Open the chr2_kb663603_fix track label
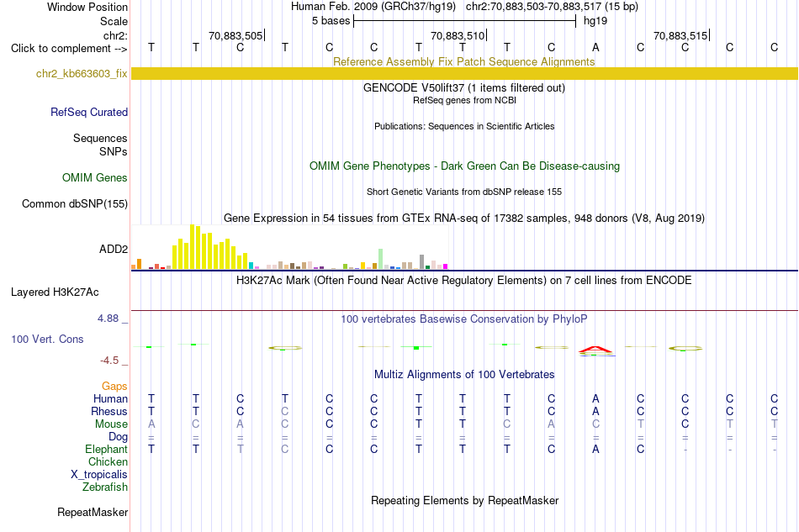The height and width of the screenshot is (532, 799). point(82,74)
